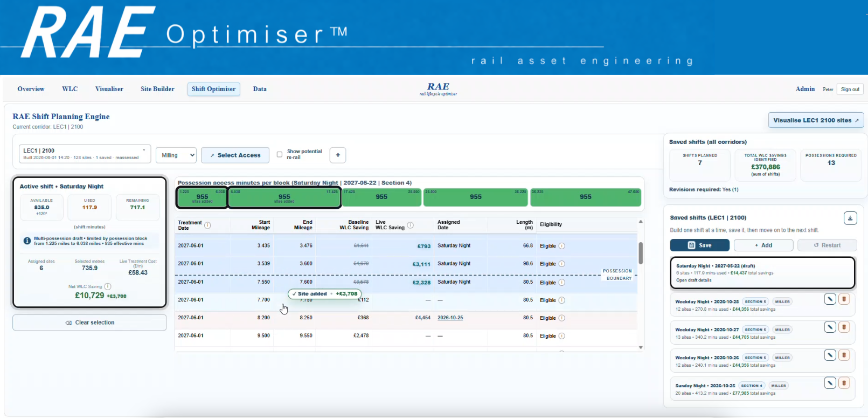The image size is (868, 418).
Task: Show info for Treatment Date column
Action: point(207,225)
